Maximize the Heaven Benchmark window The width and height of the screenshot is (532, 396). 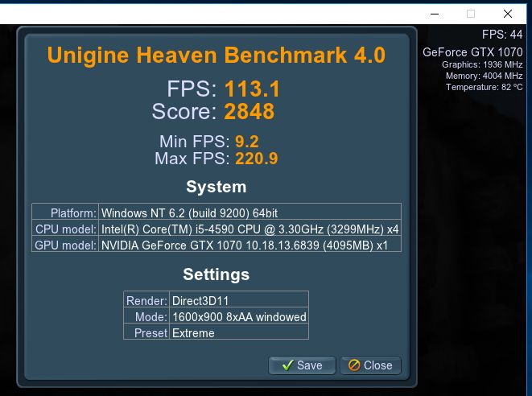tap(471, 14)
